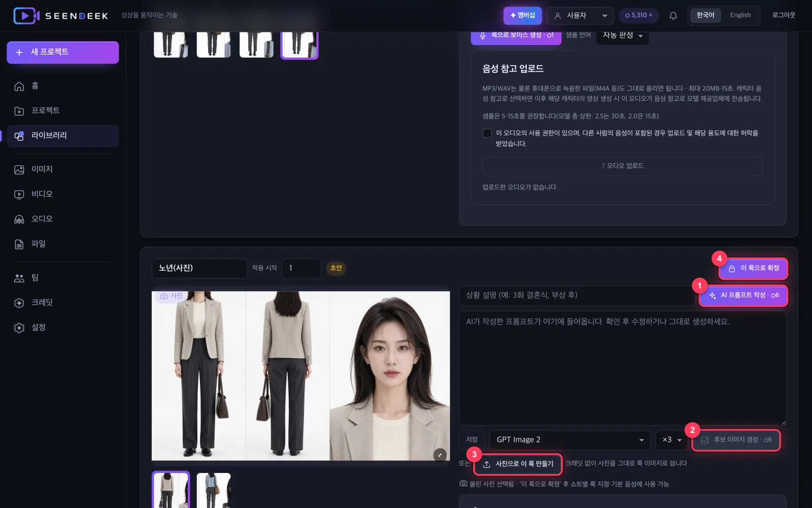Click the 적용 시작 number field
The width and height of the screenshot is (812, 508).
[301, 268]
